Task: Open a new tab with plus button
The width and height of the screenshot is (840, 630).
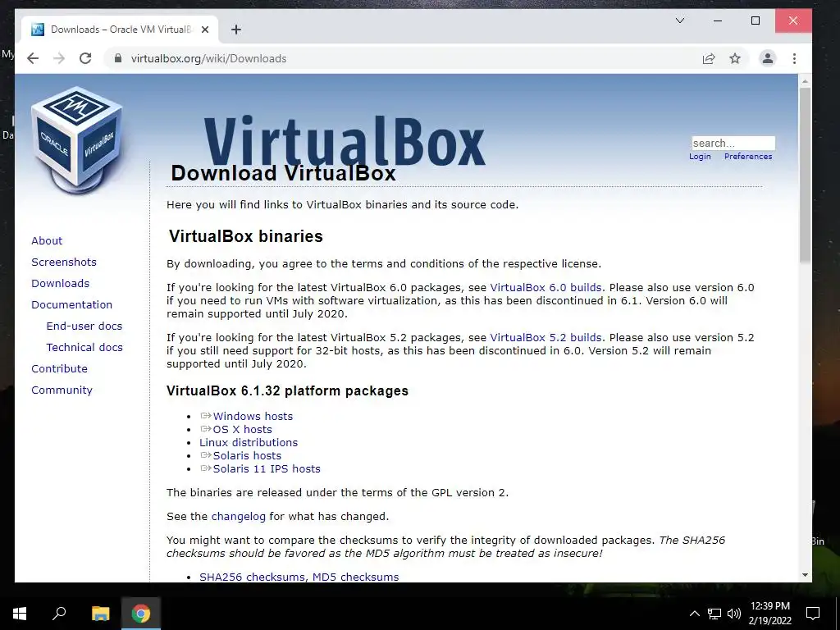Action: (236, 30)
